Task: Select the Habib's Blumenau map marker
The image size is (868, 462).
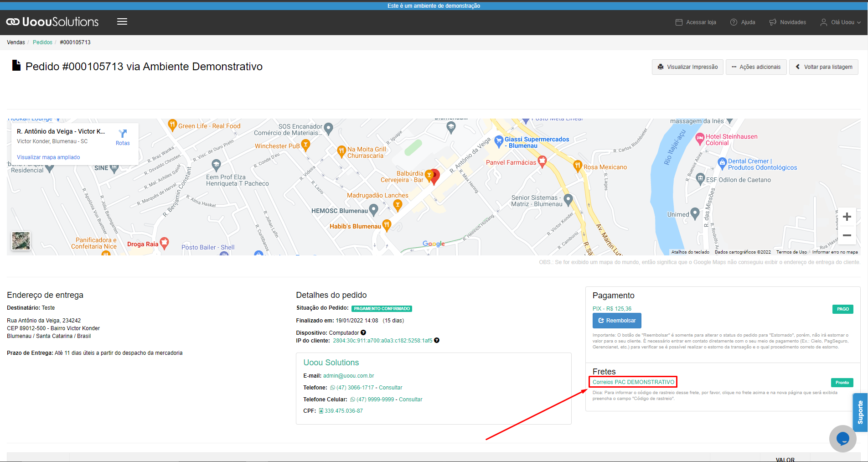Action: tap(387, 225)
